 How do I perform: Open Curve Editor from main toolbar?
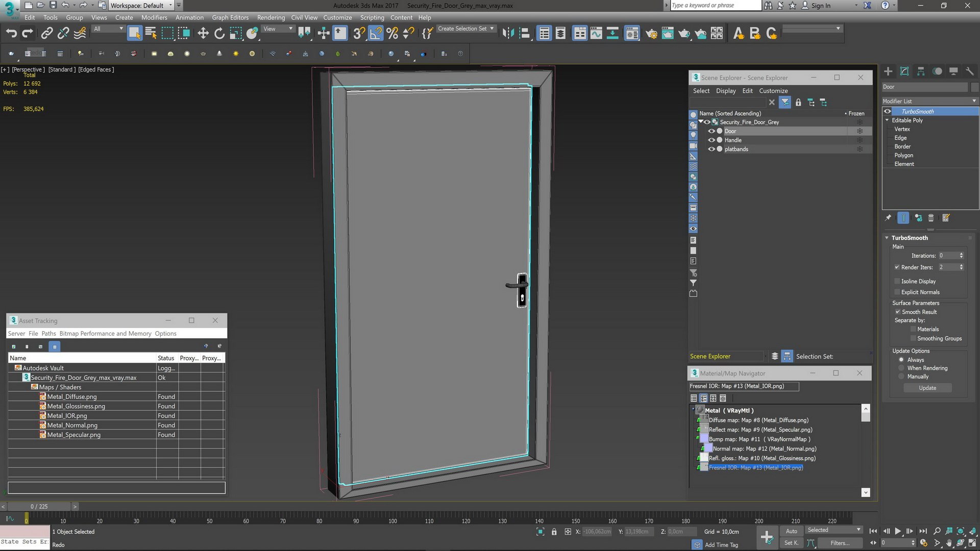point(596,34)
